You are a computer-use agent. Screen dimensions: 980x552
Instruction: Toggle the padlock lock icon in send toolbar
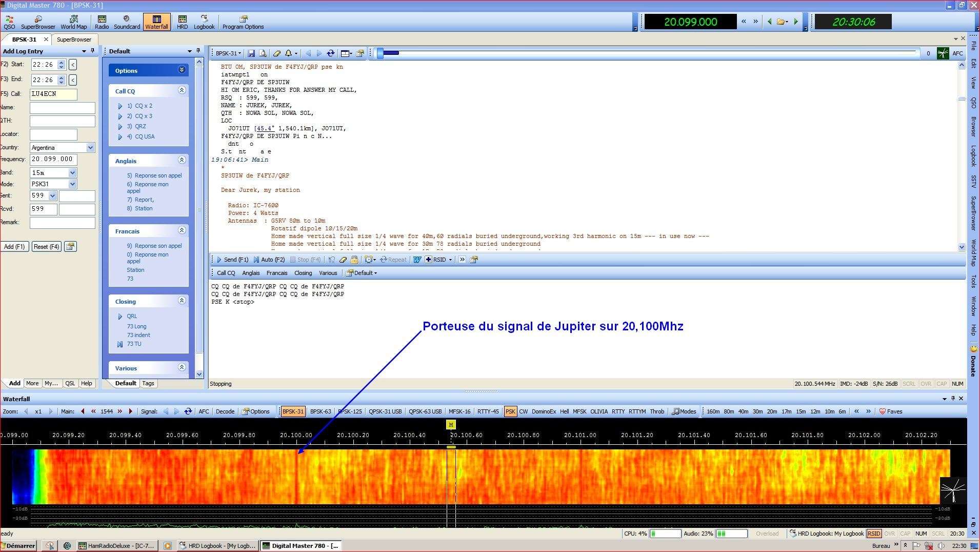(354, 260)
